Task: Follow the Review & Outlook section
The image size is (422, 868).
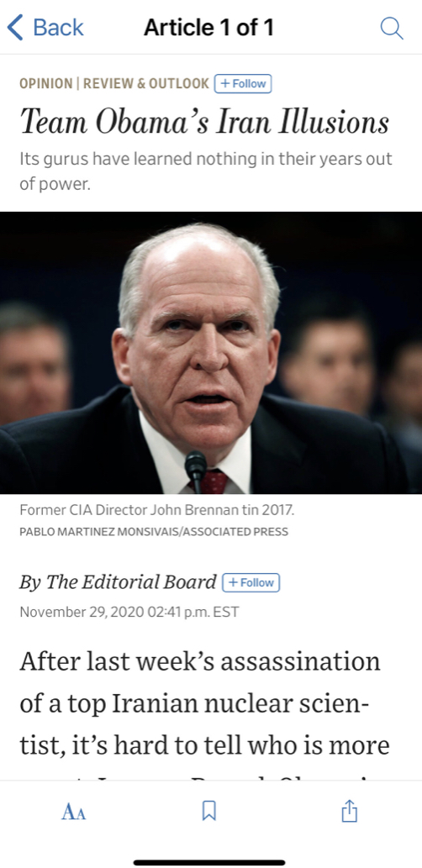Action: 243,83
